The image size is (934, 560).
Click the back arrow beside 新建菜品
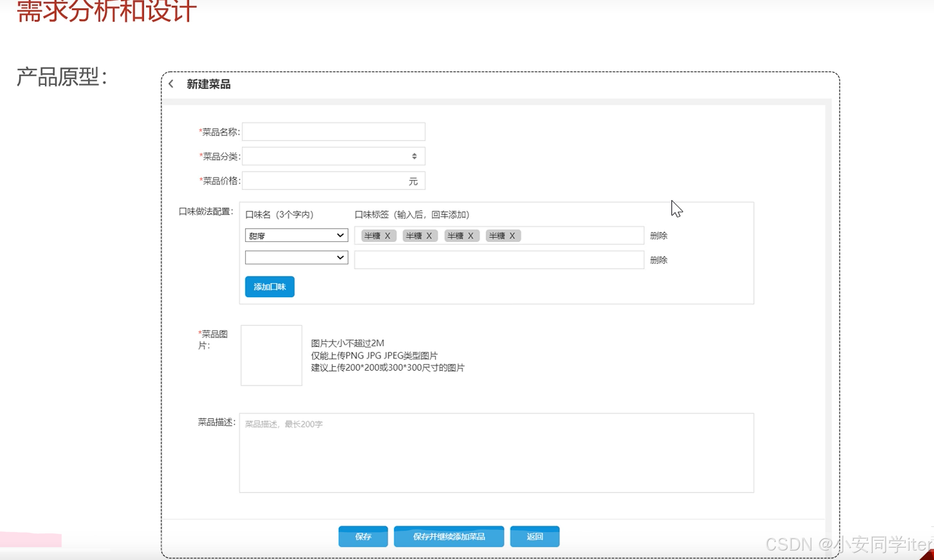[171, 84]
